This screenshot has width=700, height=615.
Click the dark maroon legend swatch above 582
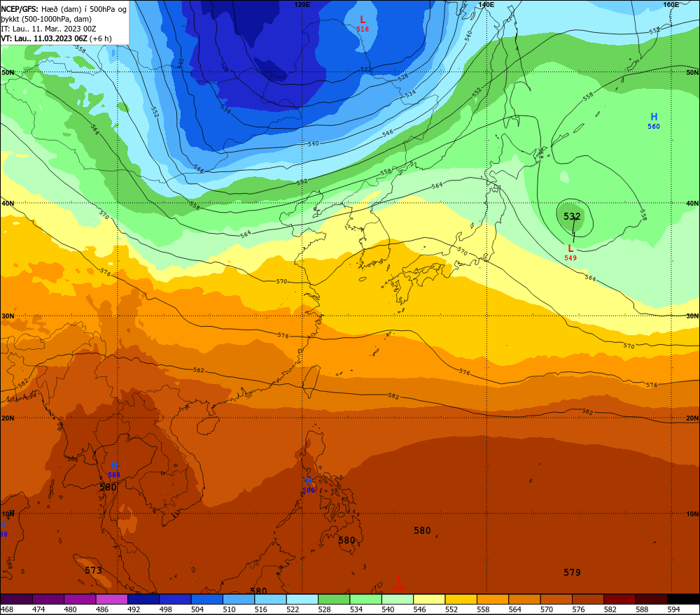pos(619,599)
